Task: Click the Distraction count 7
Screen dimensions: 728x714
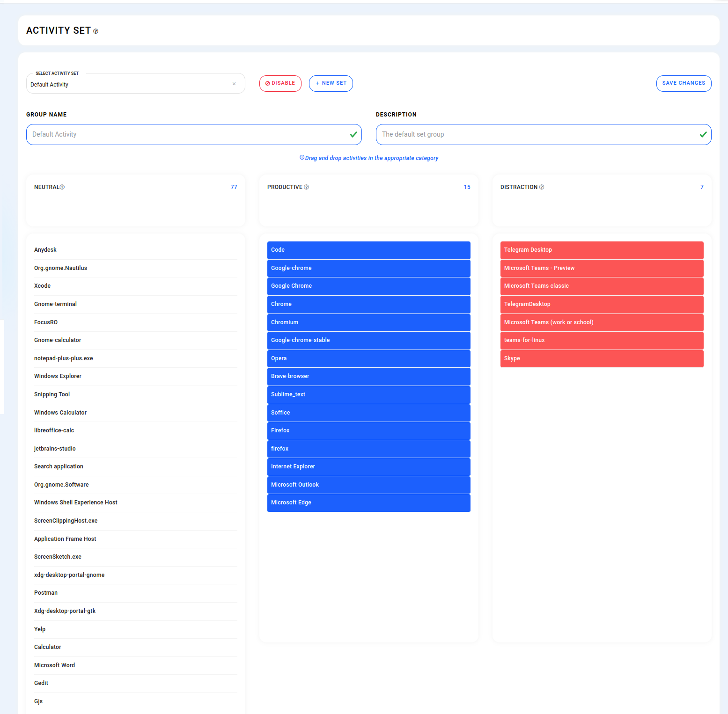Action: 702,187
